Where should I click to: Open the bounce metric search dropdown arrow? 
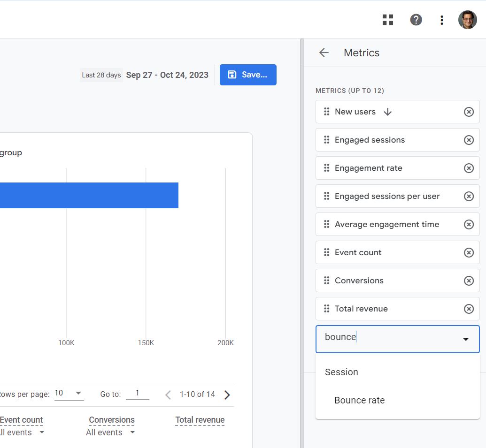click(x=465, y=339)
